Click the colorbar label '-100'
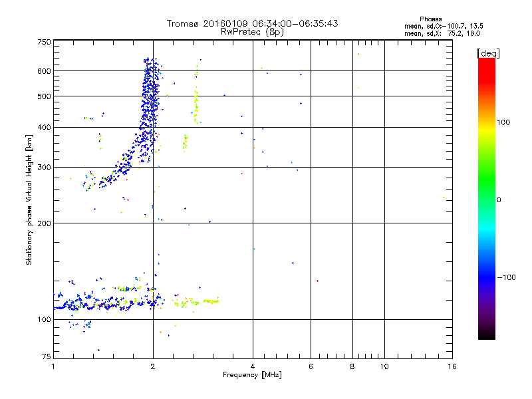Screen dimensions: 532x399 pyautogui.click(x=506, y=277)
